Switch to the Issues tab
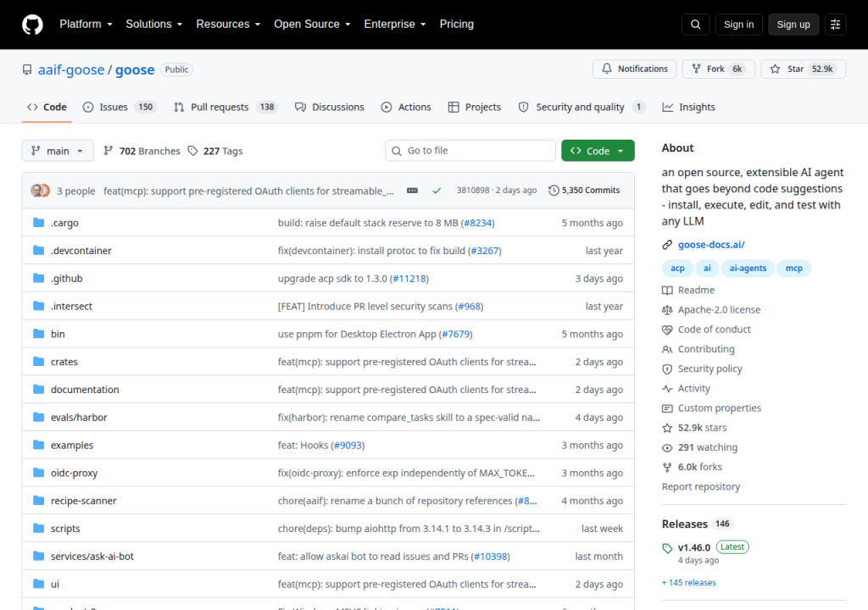 click(x=120, y=107)
